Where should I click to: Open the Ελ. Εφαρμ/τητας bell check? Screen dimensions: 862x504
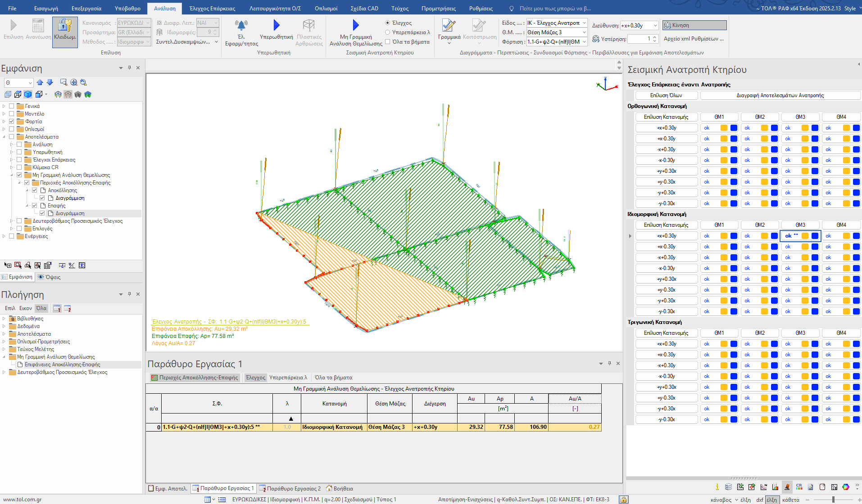pos(241,26)
